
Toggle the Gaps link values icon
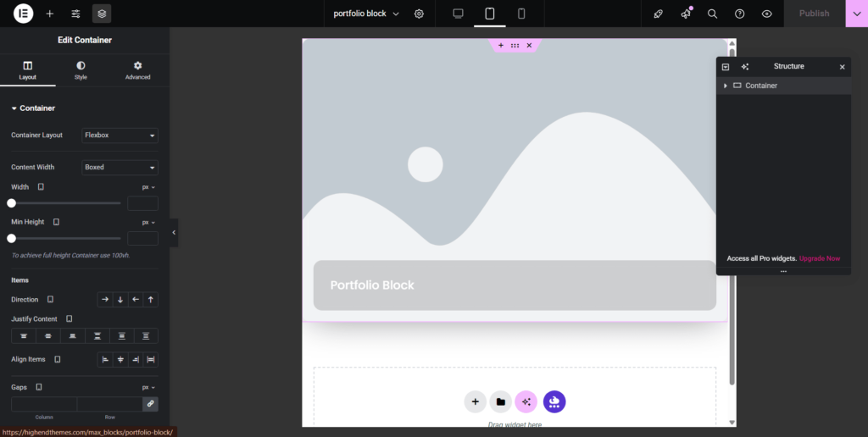coord(151,404)
